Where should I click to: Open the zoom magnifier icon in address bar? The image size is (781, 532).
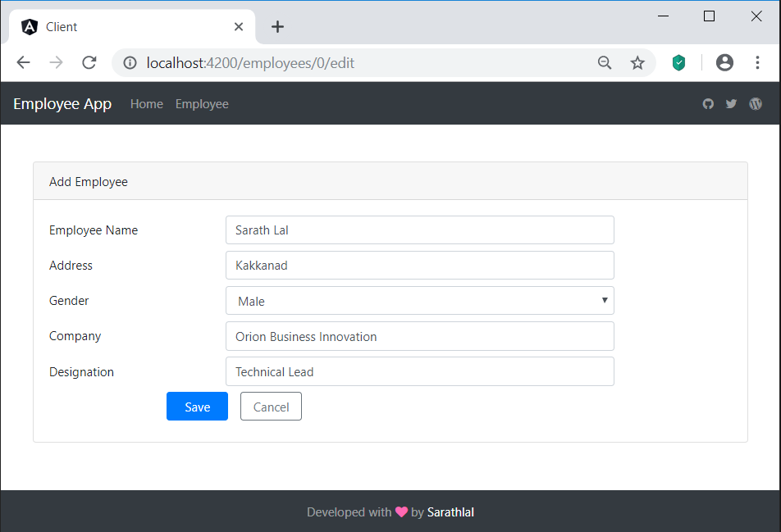pos(605,62)
